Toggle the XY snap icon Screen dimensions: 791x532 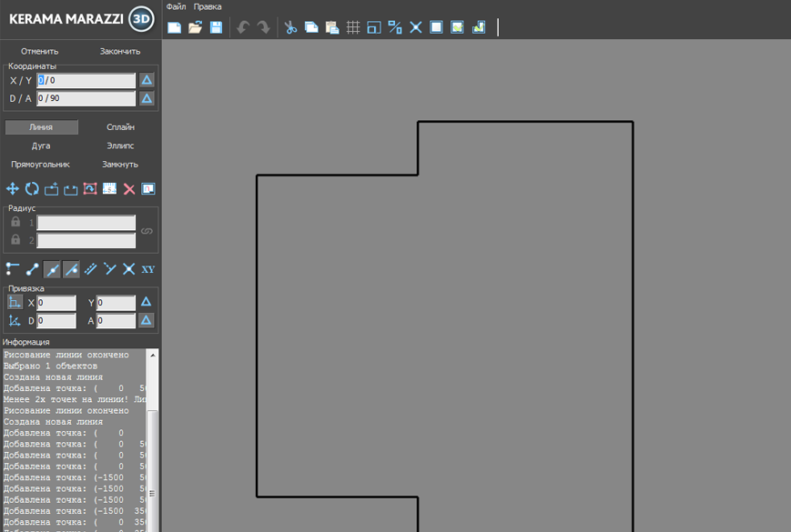[x=147, y=269]
